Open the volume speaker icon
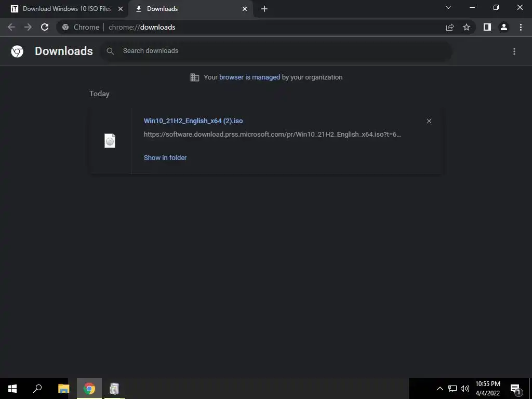Screen dimensions: 532x399 coord(465,389)
